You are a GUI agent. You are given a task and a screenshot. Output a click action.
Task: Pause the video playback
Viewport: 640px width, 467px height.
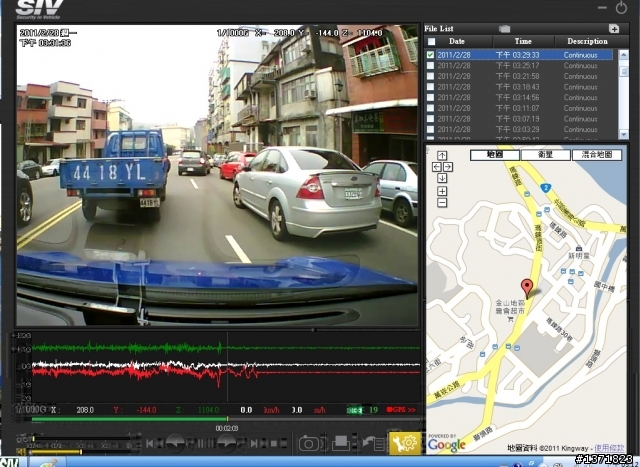[201, 443]
